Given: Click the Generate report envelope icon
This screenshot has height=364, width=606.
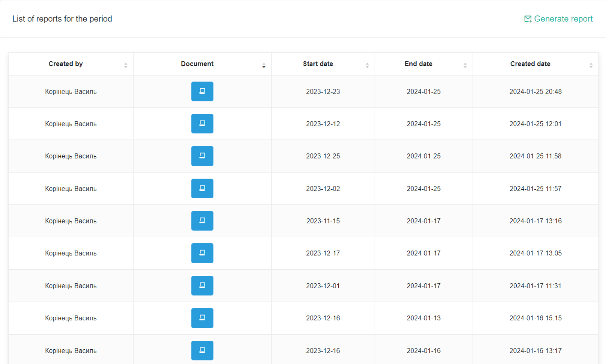Looking at the screenshot, I should click(x=528, y=19).
